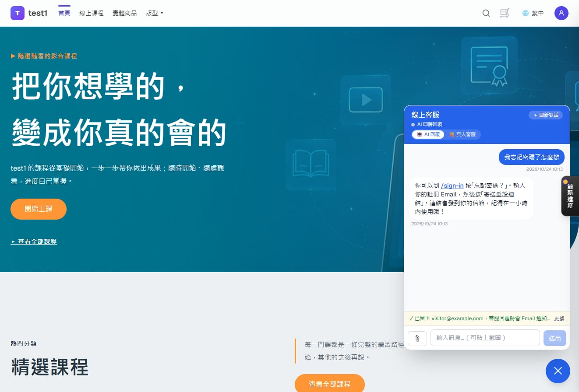579x392 pixels.
Task: Click the 精選課程 section heading
Action: (x=49, y=367)
